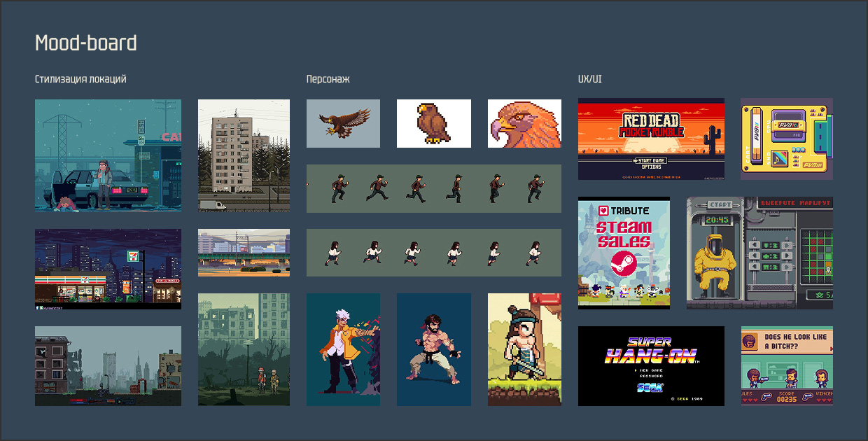Open the yellow cassette device UI image

tap(787, 139)
